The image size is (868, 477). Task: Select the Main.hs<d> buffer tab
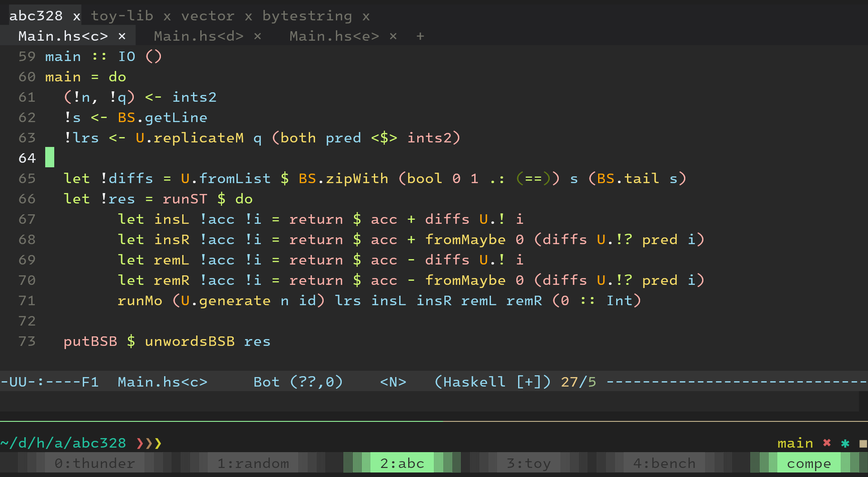(199, 36)
